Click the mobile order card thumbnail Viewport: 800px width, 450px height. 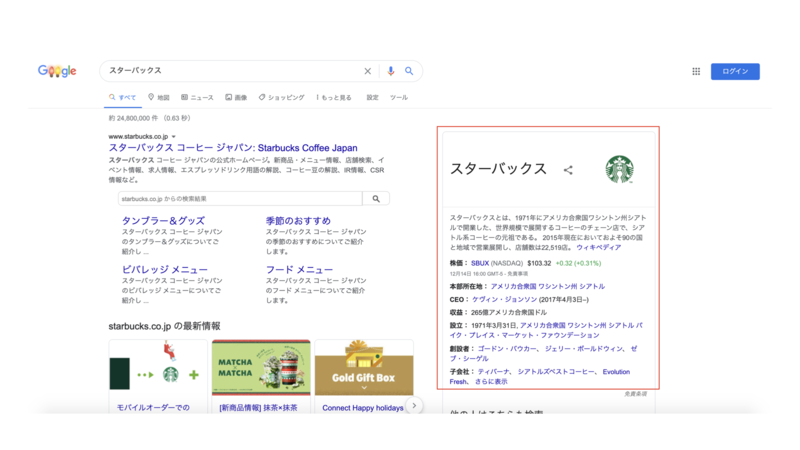(158, 367)
